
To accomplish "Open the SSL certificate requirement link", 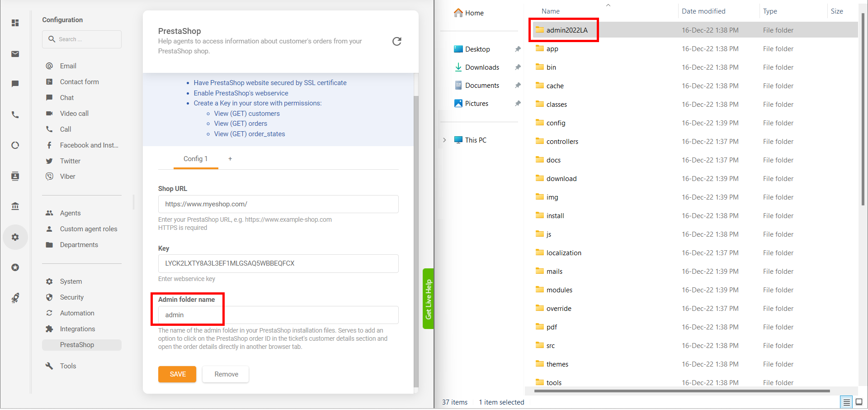I will coord(270,83).
